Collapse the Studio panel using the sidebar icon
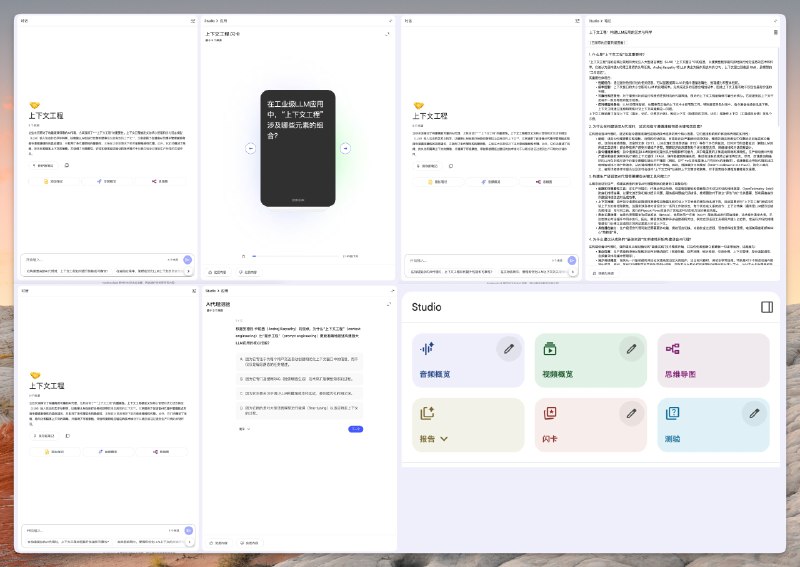This screenshot has width=800, height=567. [766, 307]
